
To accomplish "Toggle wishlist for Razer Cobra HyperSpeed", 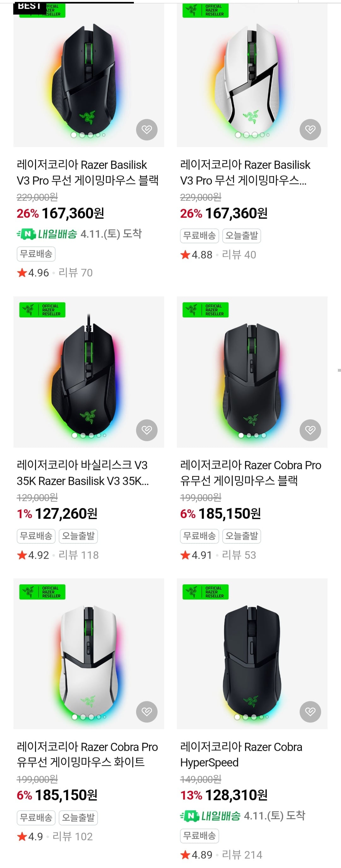I will point(310,711).
